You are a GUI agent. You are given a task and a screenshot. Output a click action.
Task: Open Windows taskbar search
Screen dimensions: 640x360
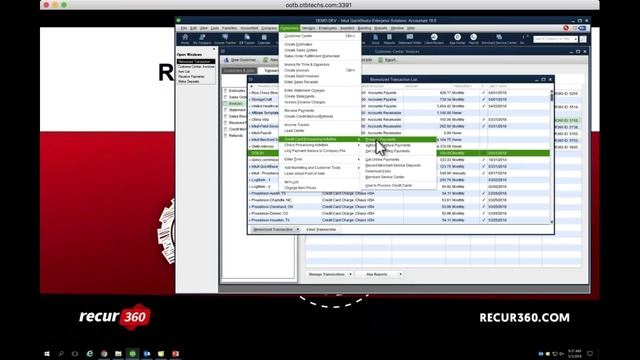(x=61, y=353)
